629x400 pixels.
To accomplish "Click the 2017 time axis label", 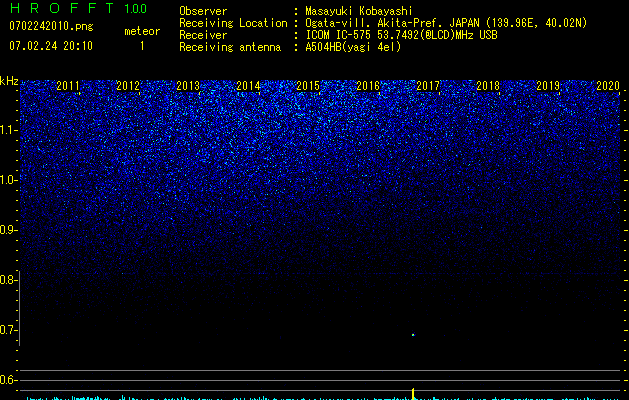I will [x=428, y=86].
